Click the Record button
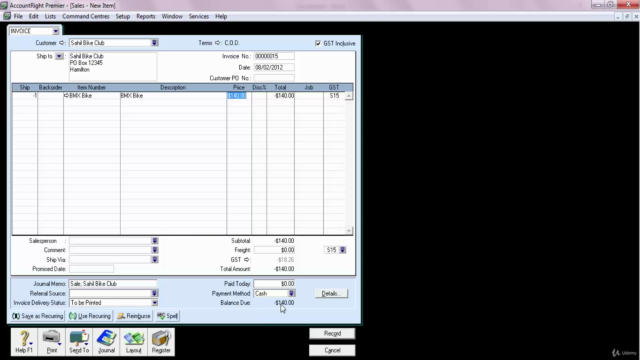The width and height of the screenshot is (640, 360). point(332,334)
